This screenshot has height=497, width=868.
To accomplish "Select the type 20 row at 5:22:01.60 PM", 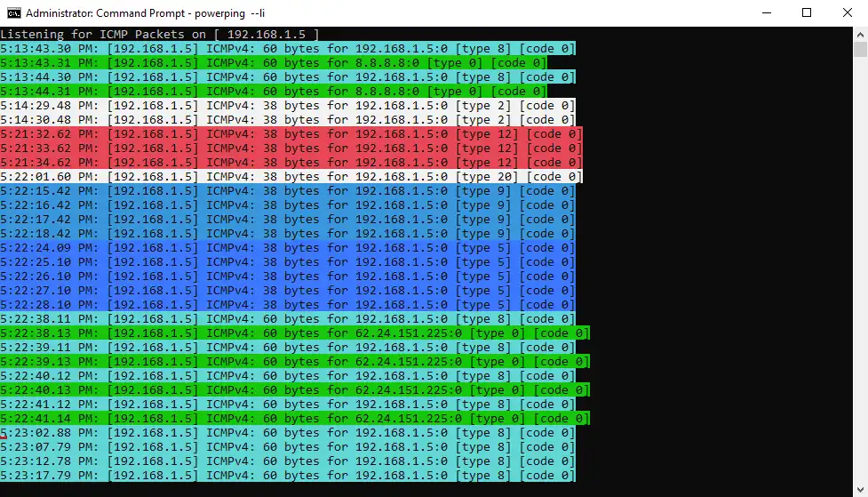I will (291, 177).
